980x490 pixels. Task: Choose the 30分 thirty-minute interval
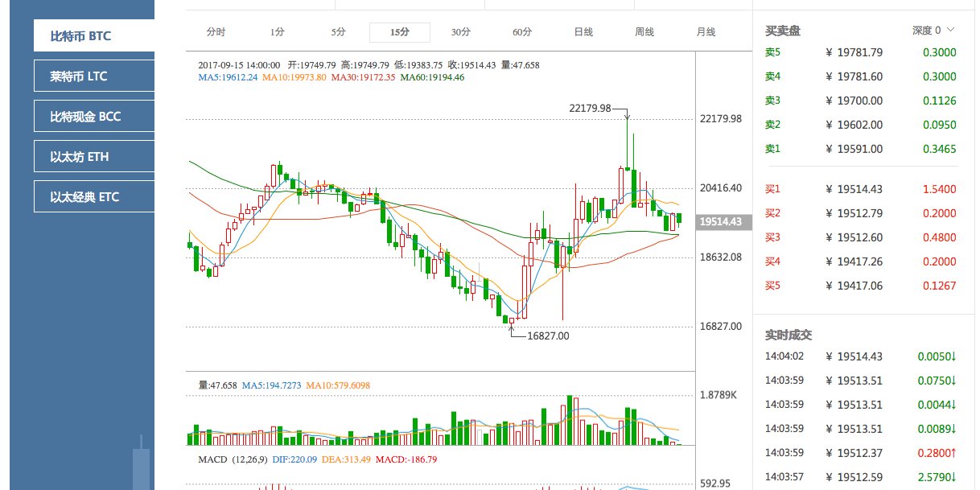(x=460, y=31)
